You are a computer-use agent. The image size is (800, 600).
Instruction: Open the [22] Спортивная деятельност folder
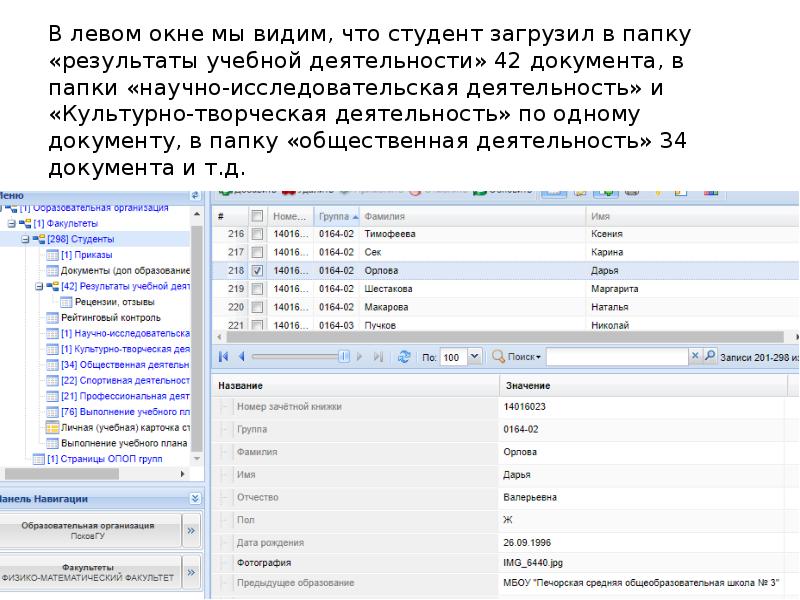click(125, 381)
